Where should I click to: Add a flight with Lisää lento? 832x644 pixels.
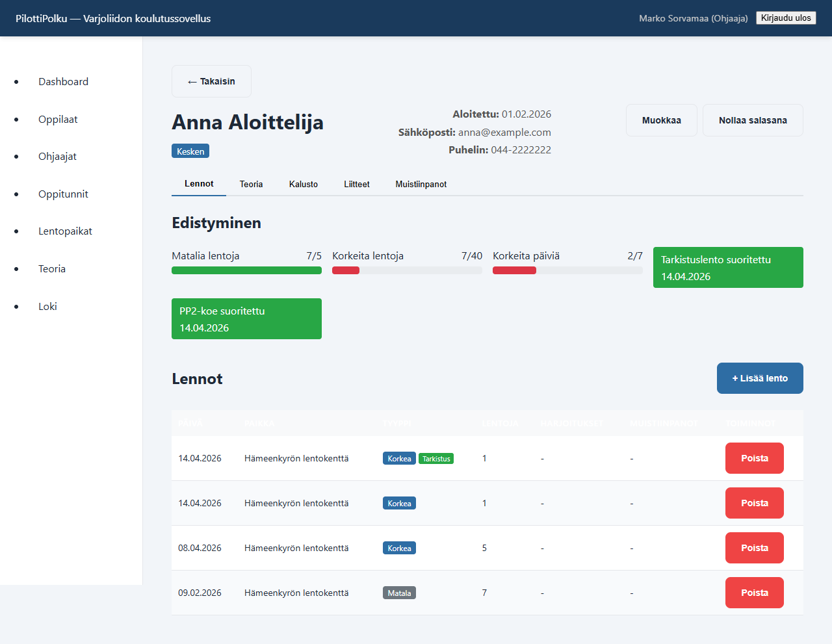point(760,378)
